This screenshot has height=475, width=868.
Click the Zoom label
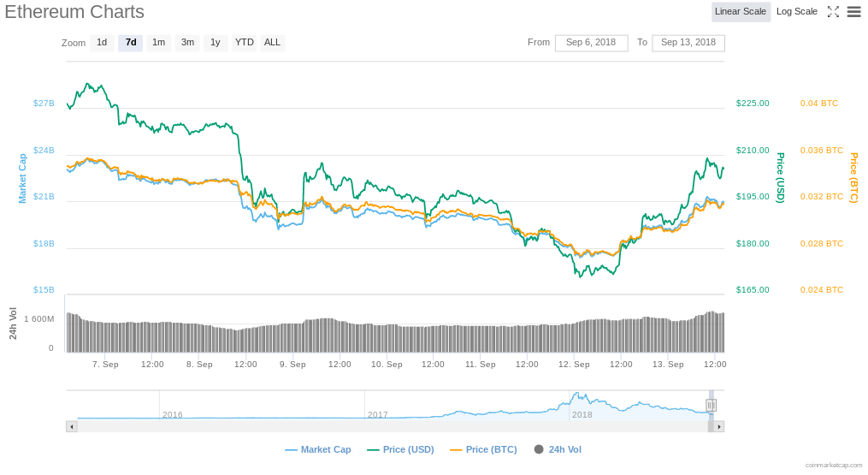[x=74, y=43]
